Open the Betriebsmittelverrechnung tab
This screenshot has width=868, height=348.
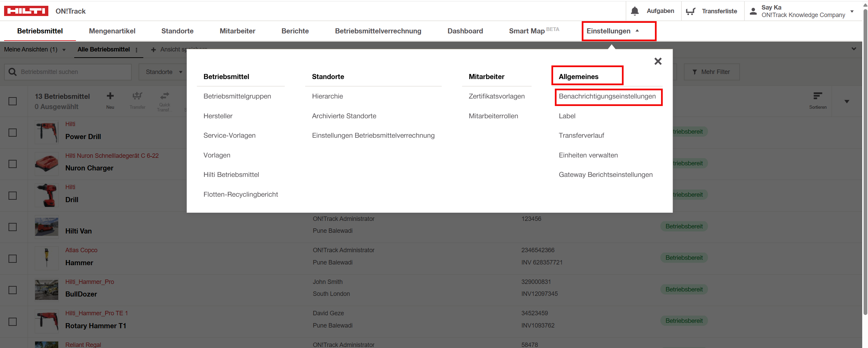(378, 31)
